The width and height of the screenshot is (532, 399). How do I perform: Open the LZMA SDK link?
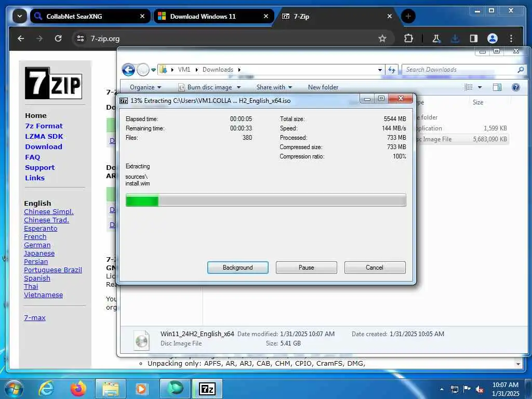44,137
